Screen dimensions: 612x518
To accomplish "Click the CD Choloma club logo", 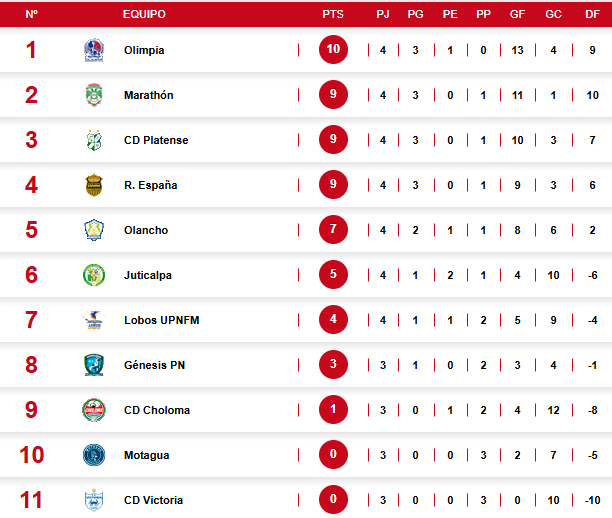I will point(93,410).
